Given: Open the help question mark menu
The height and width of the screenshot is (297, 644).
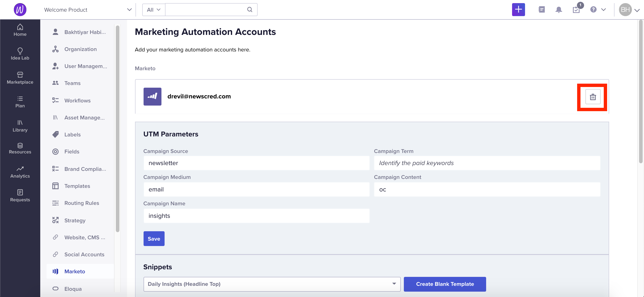Looking at the screenshot, I should click(x=593, y=9).
